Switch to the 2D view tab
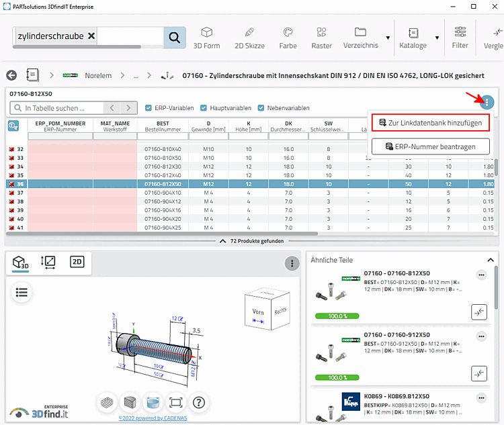The image size is (504, 425). tap(77, 263)
